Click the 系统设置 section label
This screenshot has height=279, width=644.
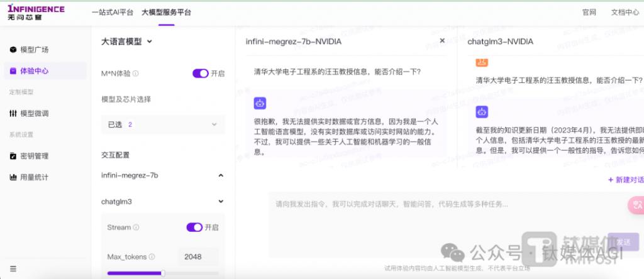pos(21,134)
